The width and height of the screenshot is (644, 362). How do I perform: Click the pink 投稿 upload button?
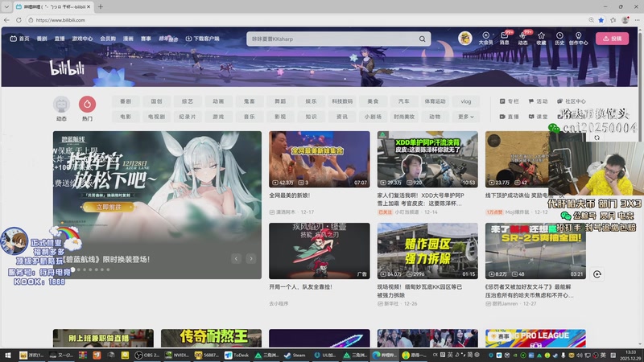[612, 39]
